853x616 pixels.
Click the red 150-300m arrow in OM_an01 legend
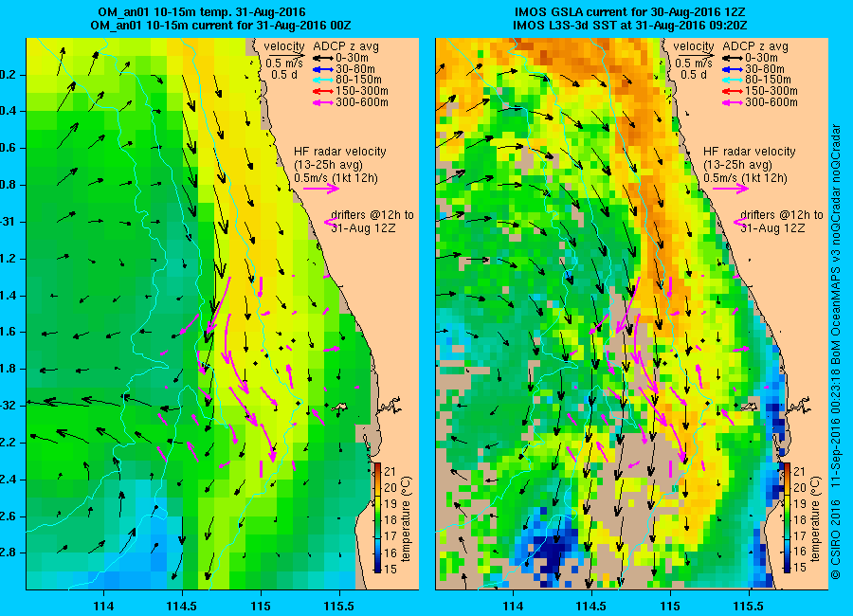[323, 91]
